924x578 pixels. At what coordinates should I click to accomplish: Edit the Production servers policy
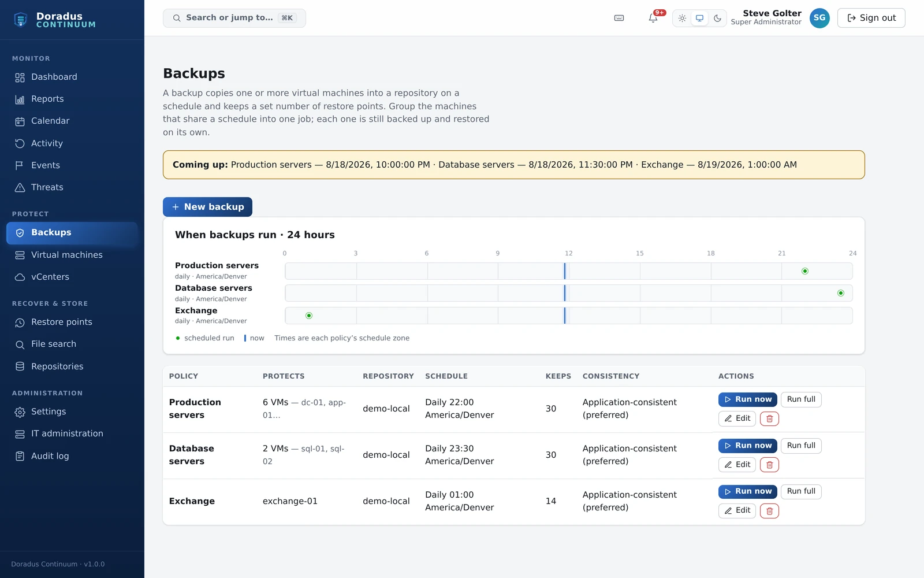[737, 418]
